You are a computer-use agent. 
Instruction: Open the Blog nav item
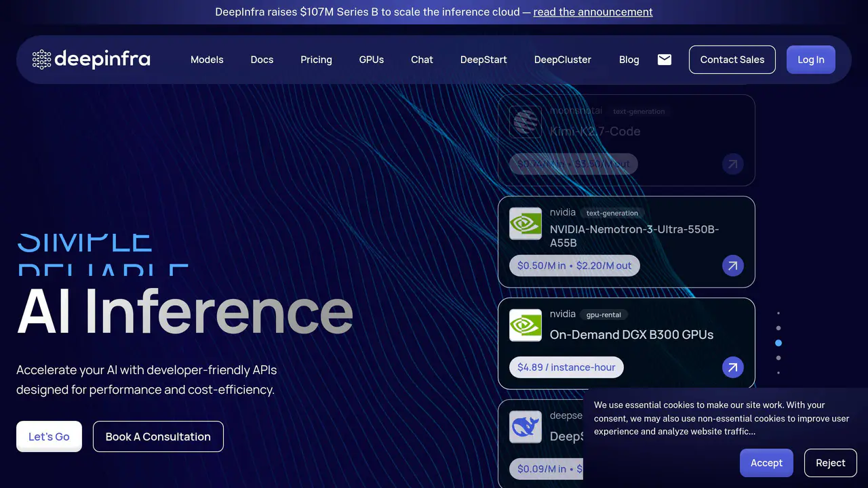click(x=629, y=60)
